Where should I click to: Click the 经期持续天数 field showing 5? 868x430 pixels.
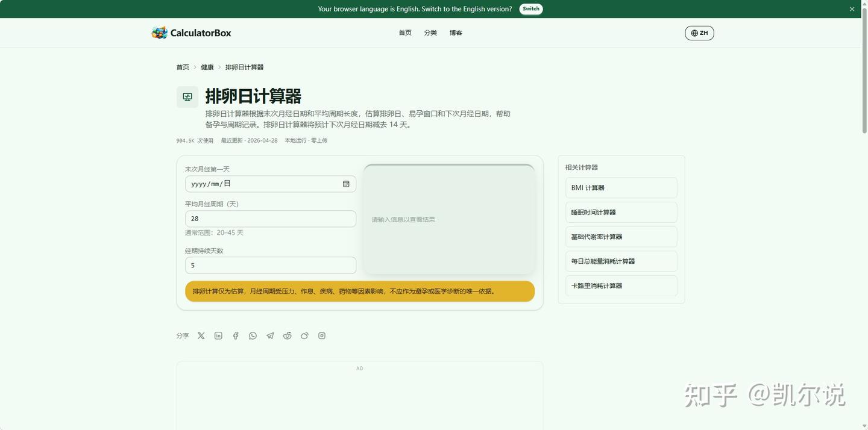coord(271,266)
